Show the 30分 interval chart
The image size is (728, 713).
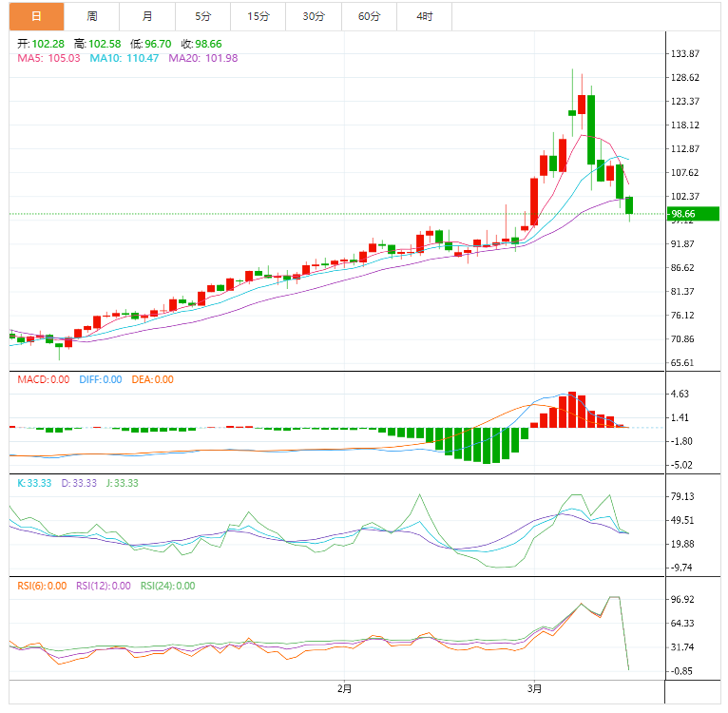(x=313, y=16)
